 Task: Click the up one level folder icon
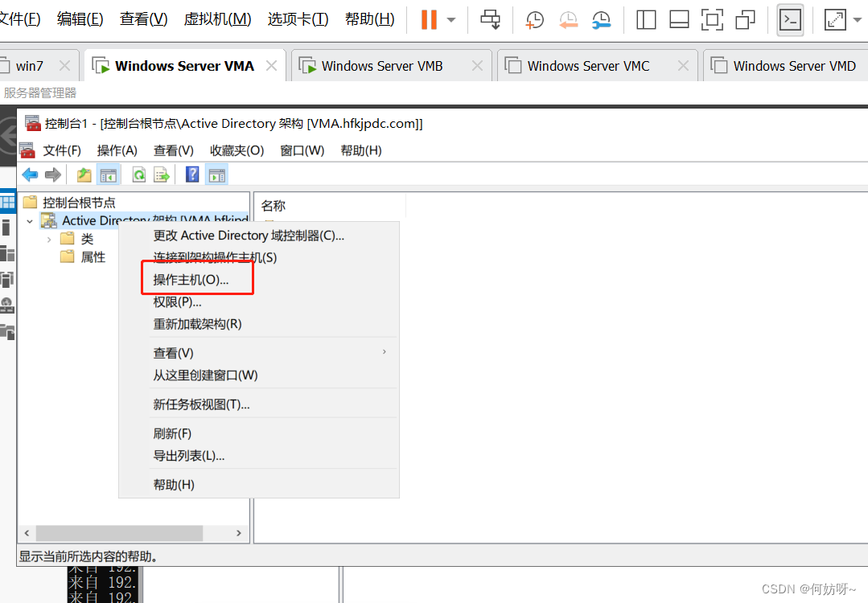pos(84,174)
